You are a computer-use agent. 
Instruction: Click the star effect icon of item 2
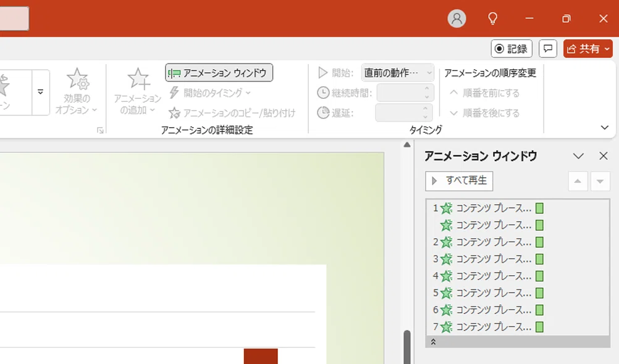[447, 242]
